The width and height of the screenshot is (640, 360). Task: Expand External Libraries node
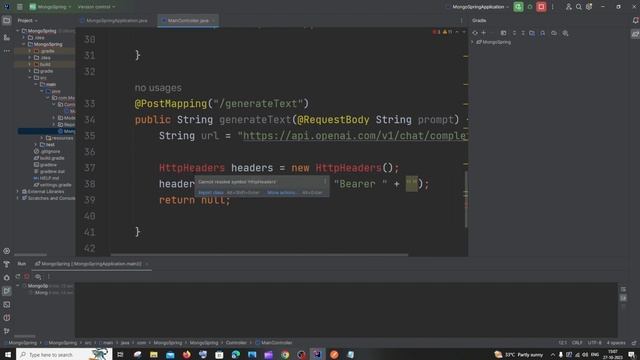click(x=18, y=191)
